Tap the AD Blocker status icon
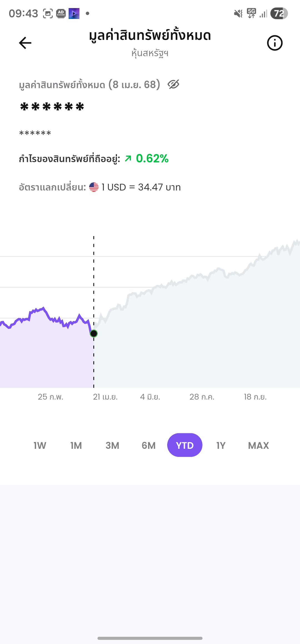Viewport: 300px width, 644px height. click(x=61, y=13)
